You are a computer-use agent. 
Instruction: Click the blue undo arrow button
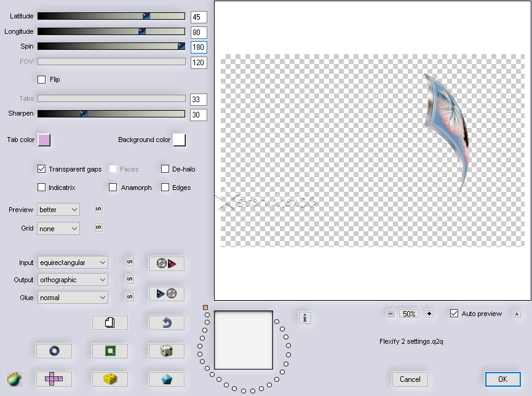coord(166,322)
